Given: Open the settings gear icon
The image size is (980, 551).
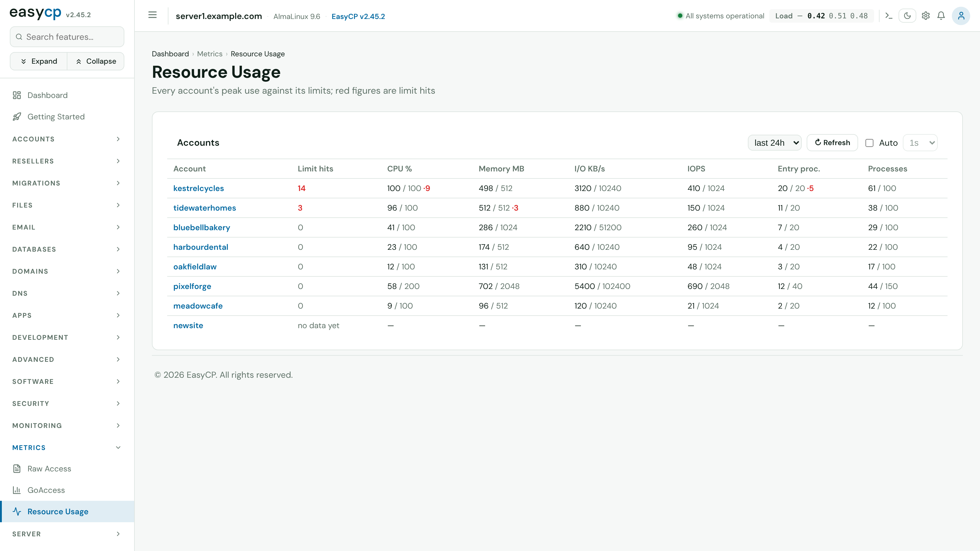Looking at the screenshot, I should click(925, 16).
